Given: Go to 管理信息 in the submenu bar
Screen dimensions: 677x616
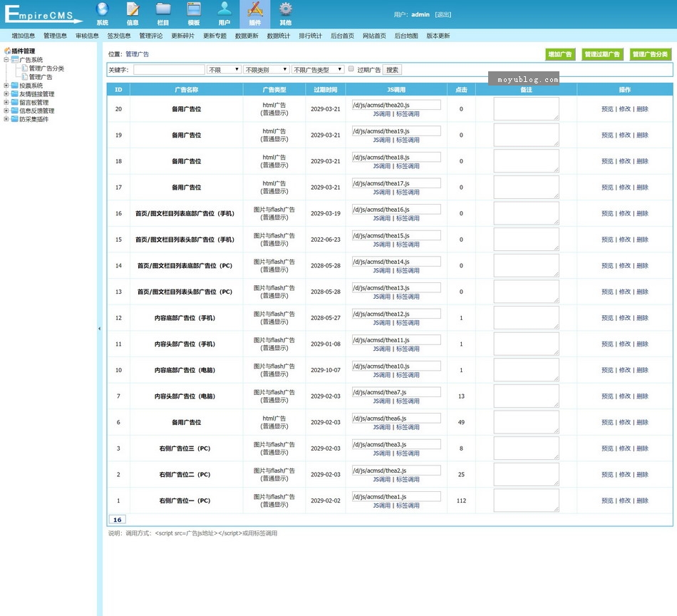Looking at the screenshot, I should click(56, 36).
